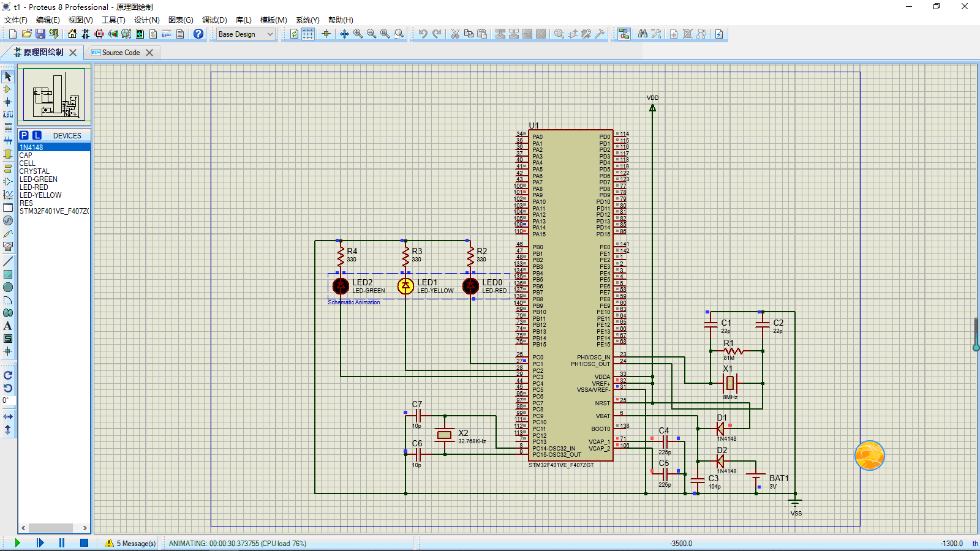The width and height of the screenshot is (980, 551).
Task: Click the temperature slider at right edge
Action: (976, 334)
